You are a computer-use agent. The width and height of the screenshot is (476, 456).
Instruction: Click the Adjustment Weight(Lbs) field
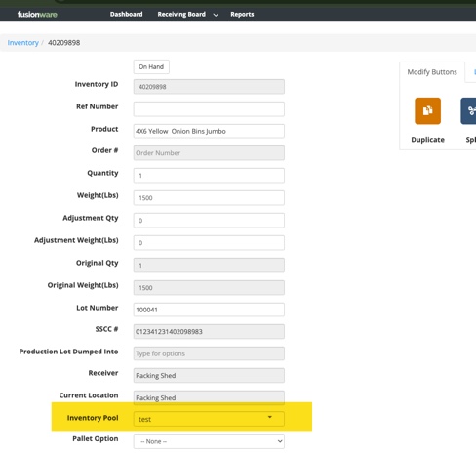209,243
